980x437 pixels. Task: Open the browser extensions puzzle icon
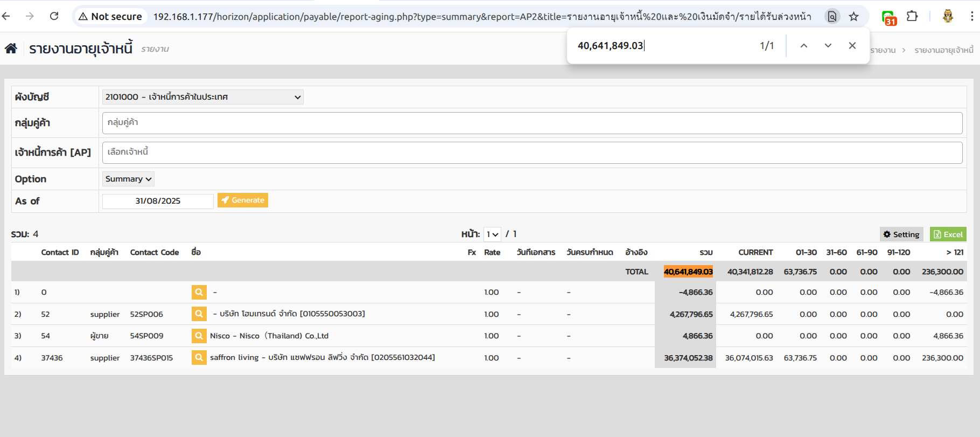pos(912,16)
